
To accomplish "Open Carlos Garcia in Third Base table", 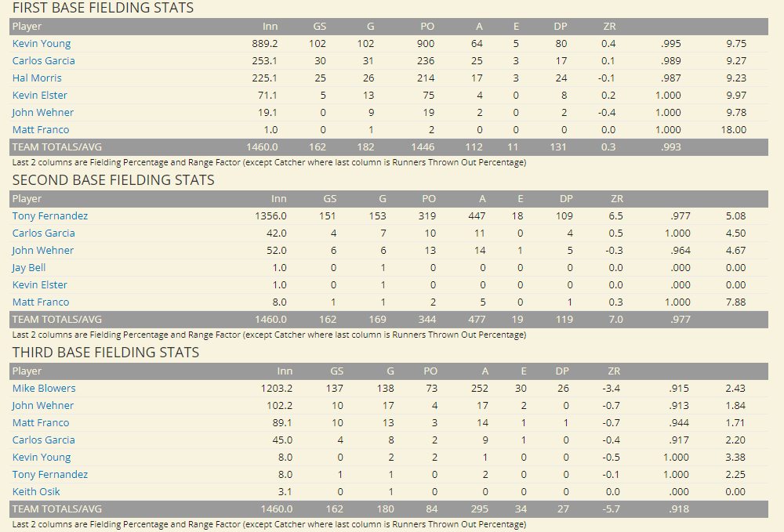I will [44, 440].
